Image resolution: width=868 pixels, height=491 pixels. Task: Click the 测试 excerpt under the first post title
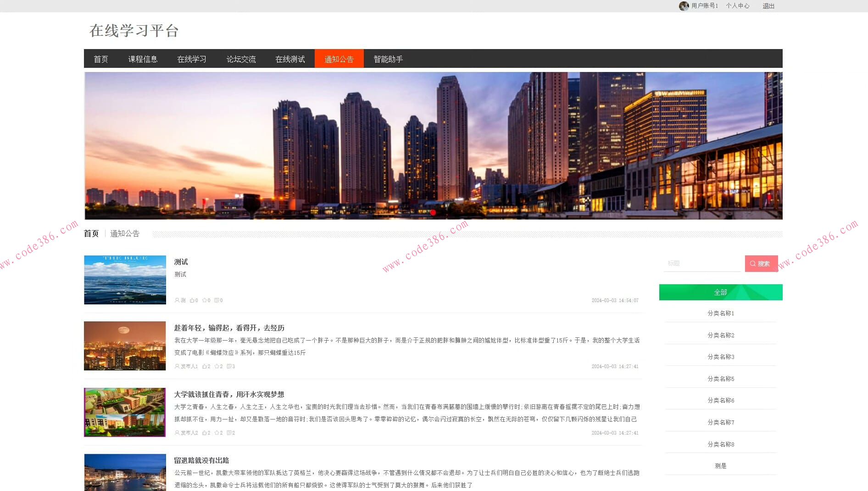(x=180, y=275)
